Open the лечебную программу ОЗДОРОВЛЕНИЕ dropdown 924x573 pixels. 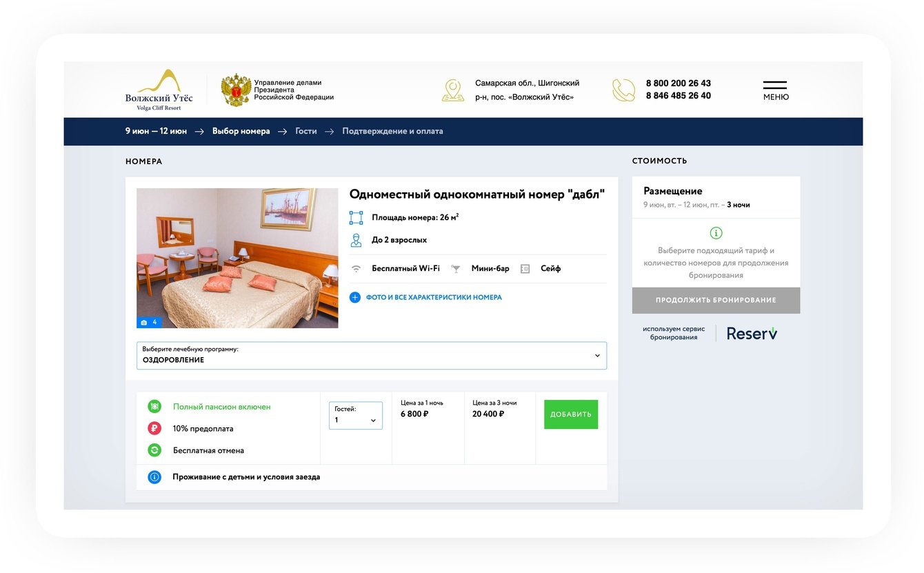pos(372,356)
